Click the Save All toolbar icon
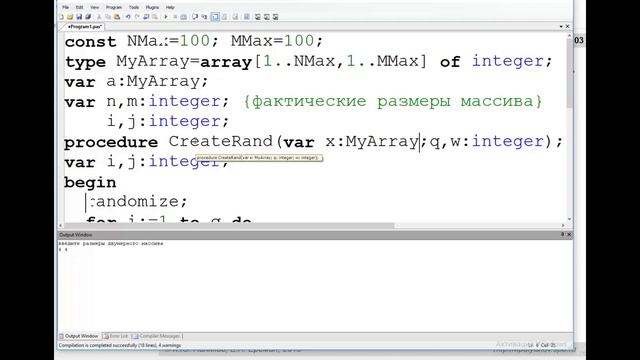This screenshot has height=360, width=640. pos(88,17)
